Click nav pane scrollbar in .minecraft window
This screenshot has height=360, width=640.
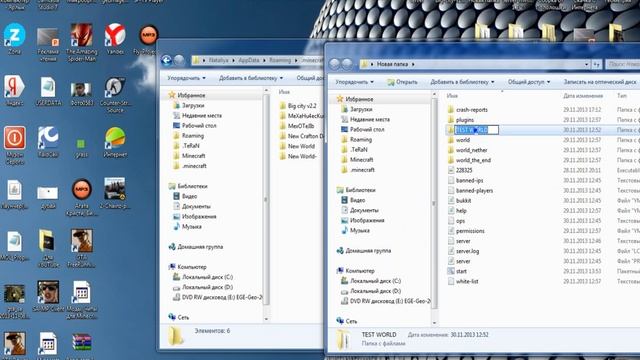point(266,200)
